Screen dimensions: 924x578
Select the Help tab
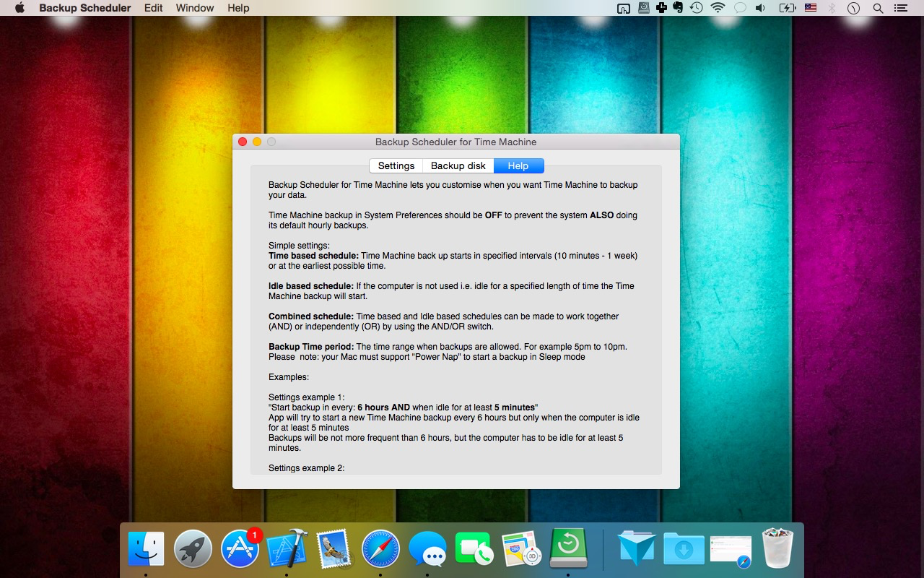(x=518, y=165)
